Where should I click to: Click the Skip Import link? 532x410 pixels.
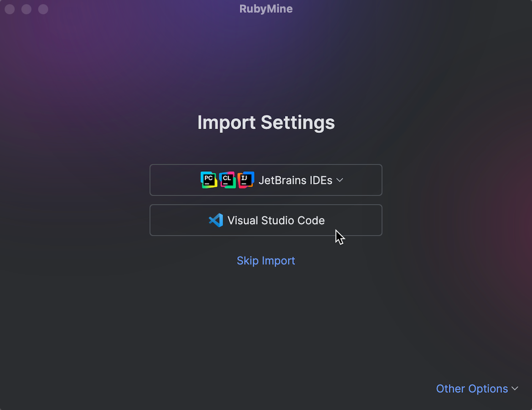(x=266, y=260)
